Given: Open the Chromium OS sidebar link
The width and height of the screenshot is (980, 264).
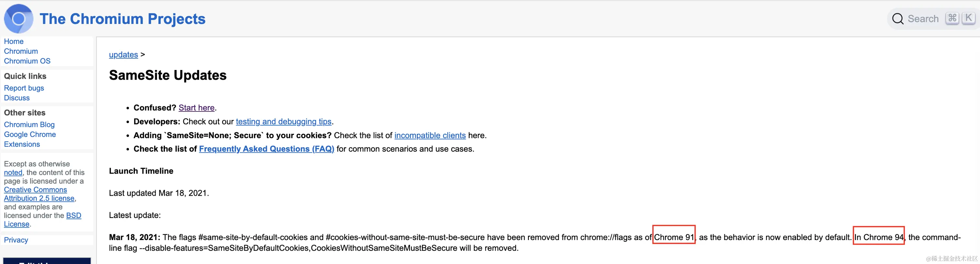Looking at the screenshot, I should (27, 61).
